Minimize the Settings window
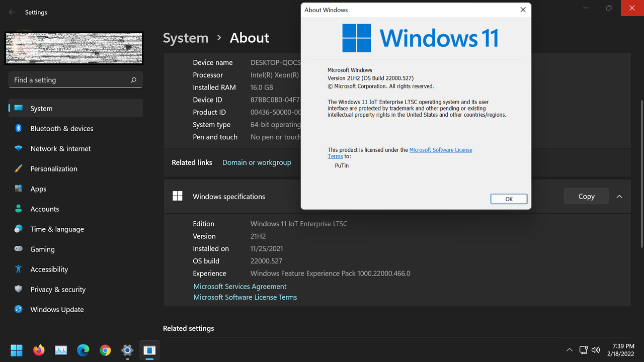The image size is (644, 362). click(x=586, y=8)
